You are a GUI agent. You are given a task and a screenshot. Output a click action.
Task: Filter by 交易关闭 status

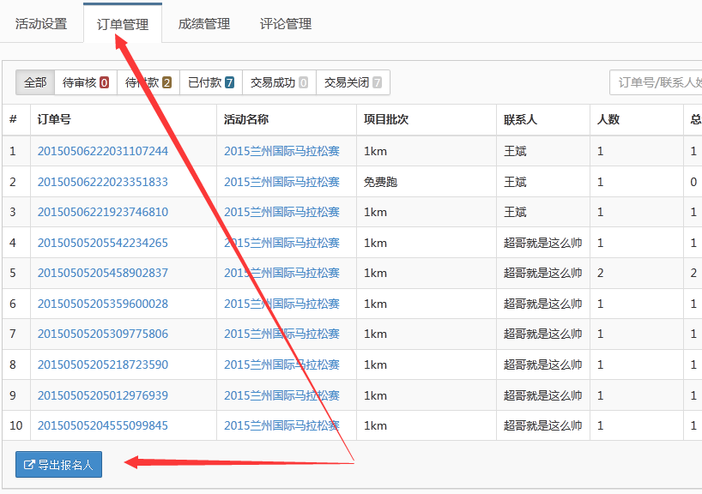click(x=353, y=83)
